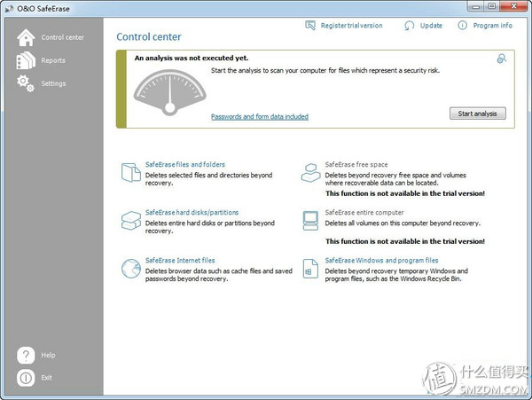Open SafeErase Internet files link
Screen dimensions: 532x400
tap(180, 260)
